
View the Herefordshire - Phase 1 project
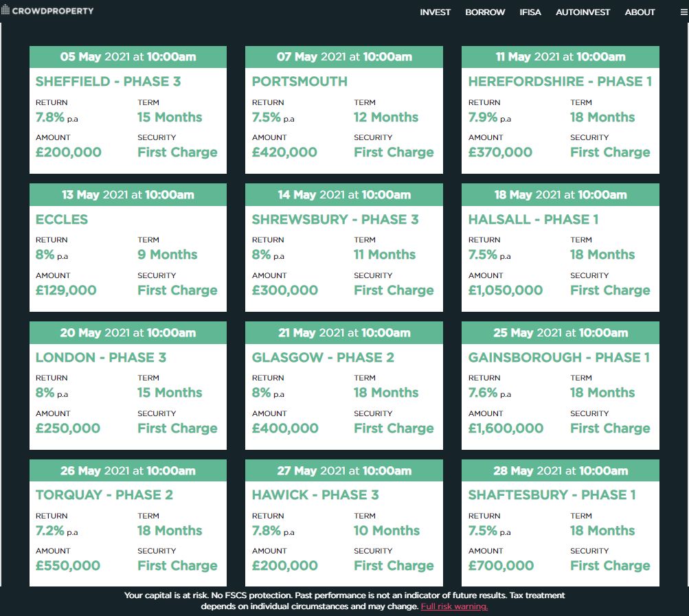click(x=560, y=81)
